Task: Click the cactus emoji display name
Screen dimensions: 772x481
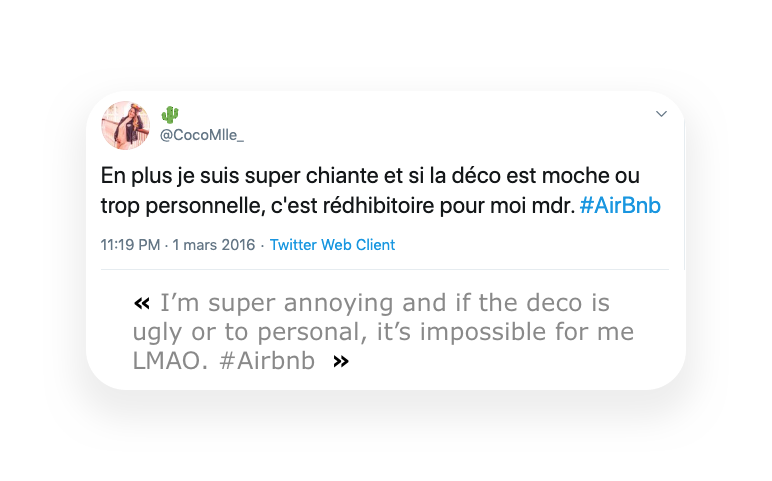Action: (170, 115)
